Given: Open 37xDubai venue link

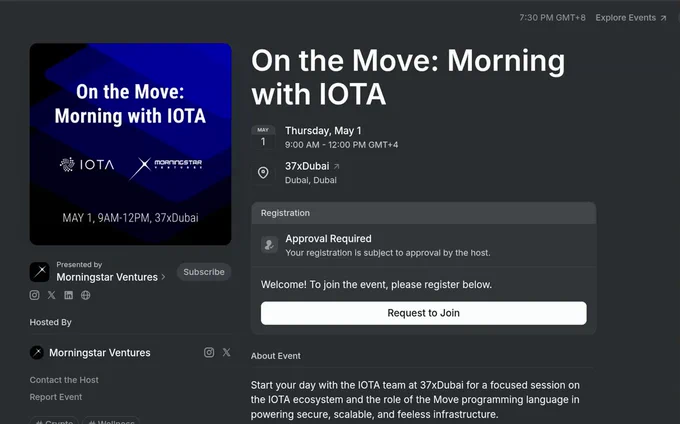Looking at the screenshot, I should [x=307, y=166].
